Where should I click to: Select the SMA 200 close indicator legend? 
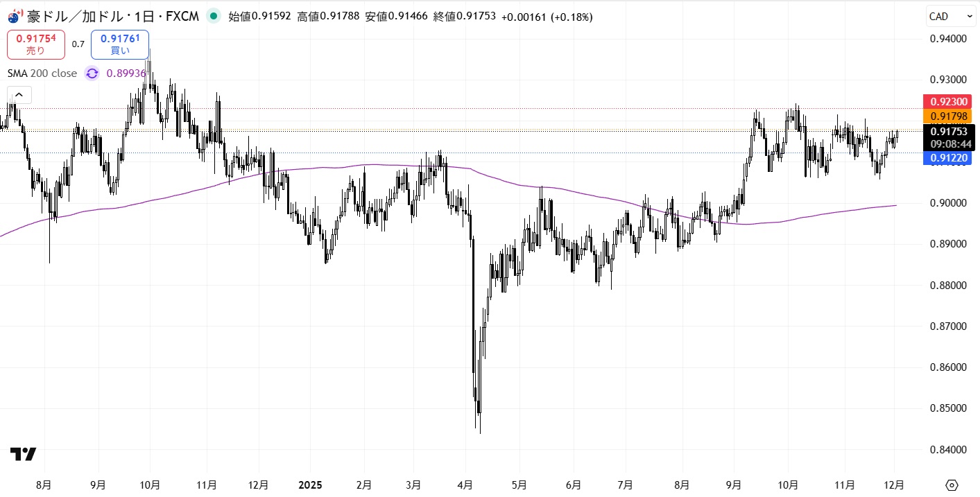[x=42, y=73]
